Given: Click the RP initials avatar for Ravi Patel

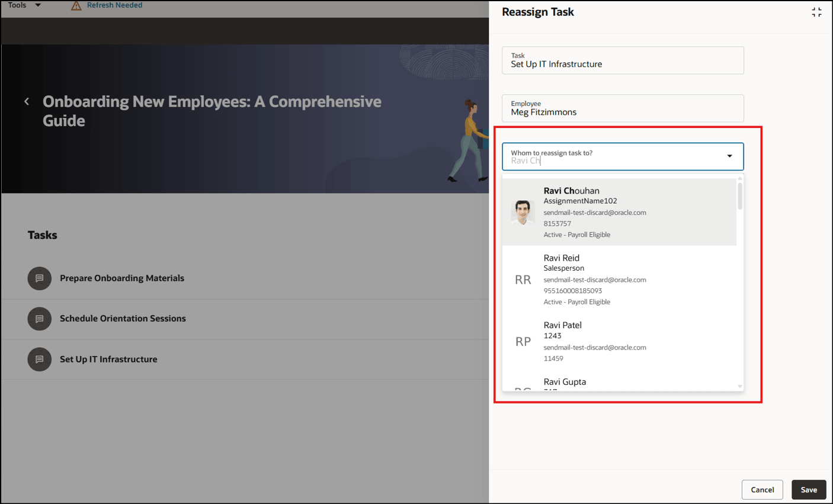Looking at the screenshot, I should pyautogui.click(x=523, y=341).
